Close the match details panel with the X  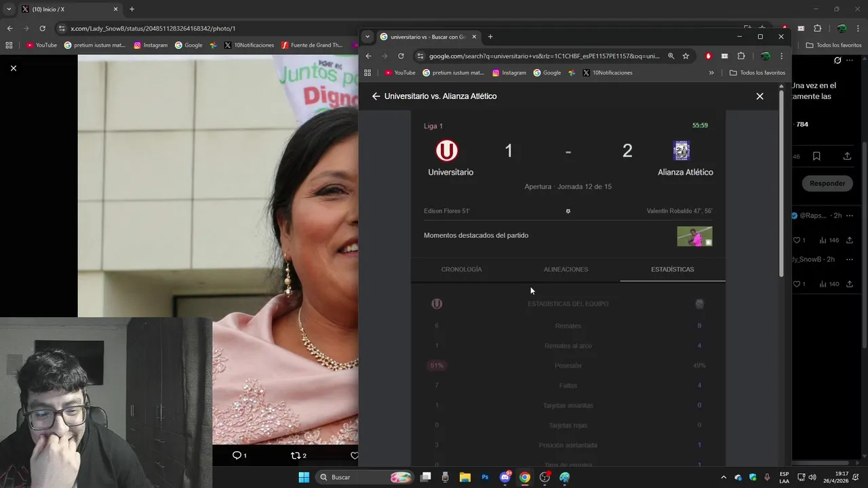tap(759, 96)
